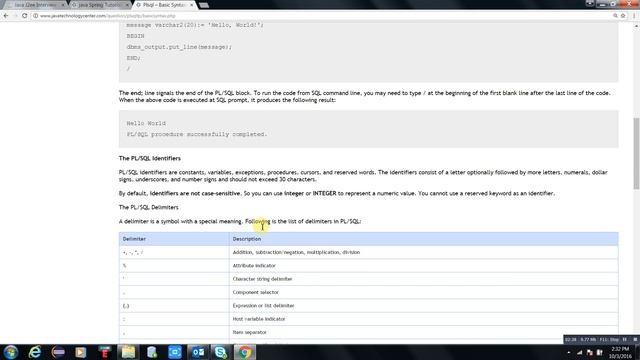The image size is (640, 360).
Task: Stop the screen recording overlay
Action: click(635, 339)
